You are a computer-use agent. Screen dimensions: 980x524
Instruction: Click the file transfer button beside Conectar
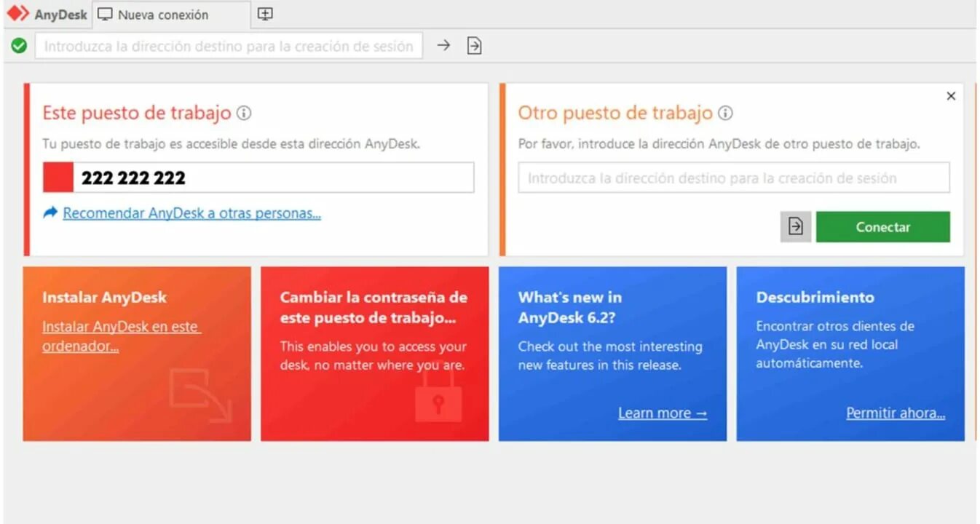click(796, 227)
